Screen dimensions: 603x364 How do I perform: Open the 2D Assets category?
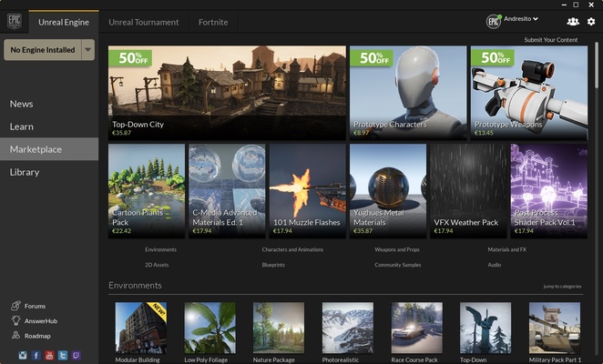tap(157, 265)
